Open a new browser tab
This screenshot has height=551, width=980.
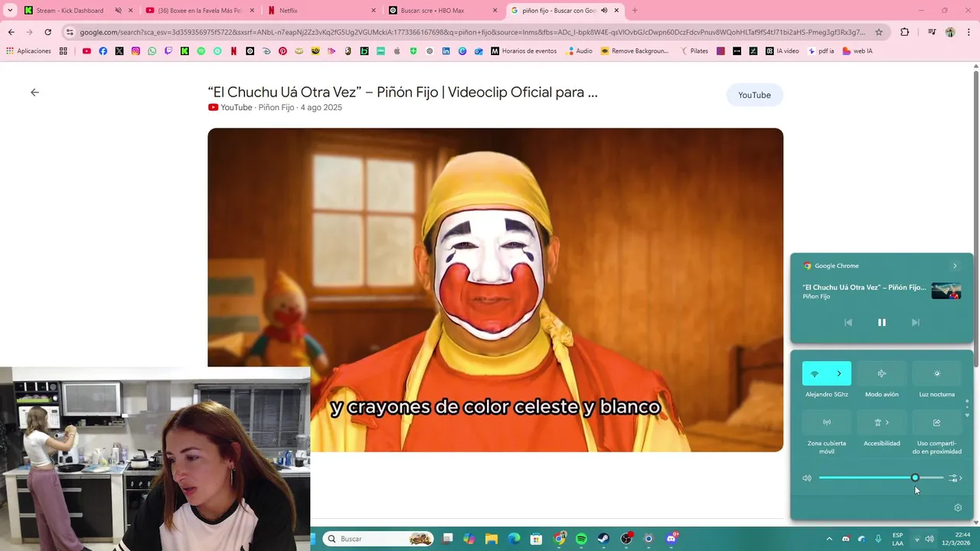635,11
